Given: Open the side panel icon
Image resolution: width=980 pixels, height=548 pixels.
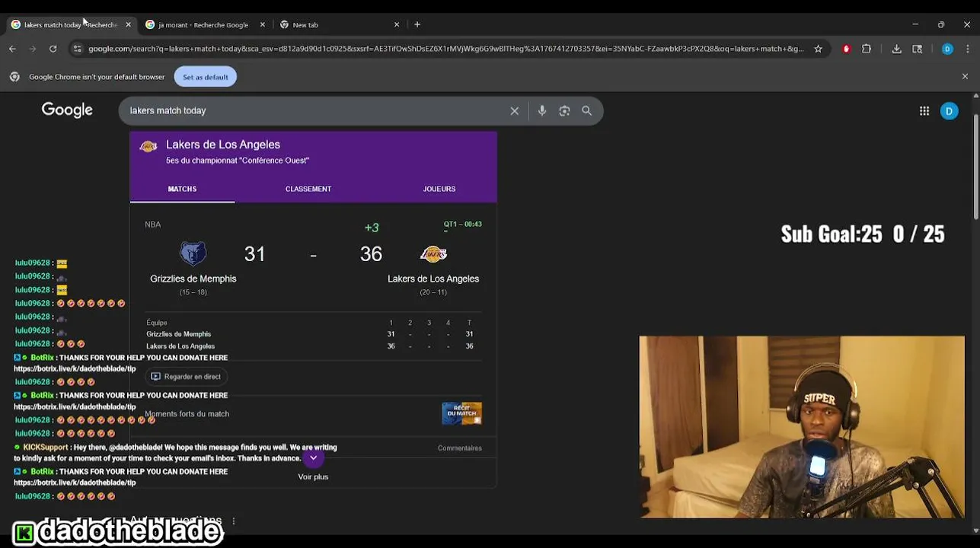Looking at the screenshot, I should 917,49.
